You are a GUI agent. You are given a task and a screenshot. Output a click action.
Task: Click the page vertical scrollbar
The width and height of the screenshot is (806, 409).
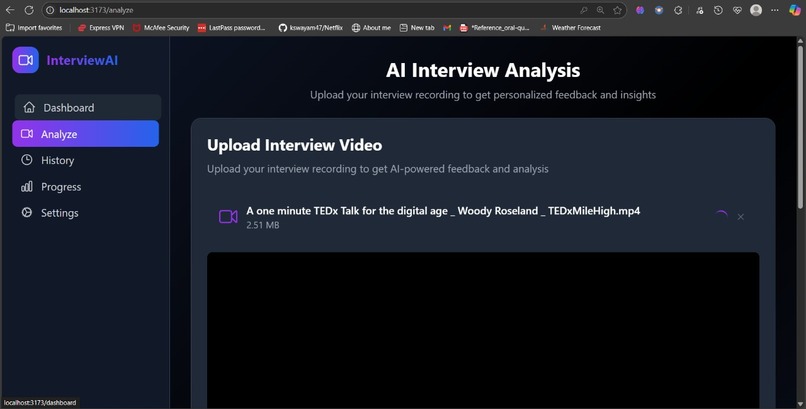800,127
